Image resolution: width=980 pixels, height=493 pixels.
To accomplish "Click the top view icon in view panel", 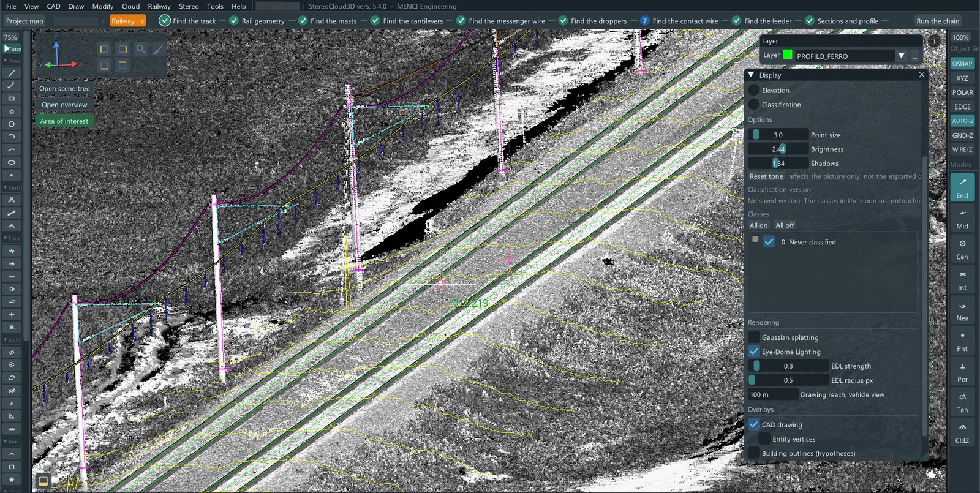I will (x=123, y=65).
